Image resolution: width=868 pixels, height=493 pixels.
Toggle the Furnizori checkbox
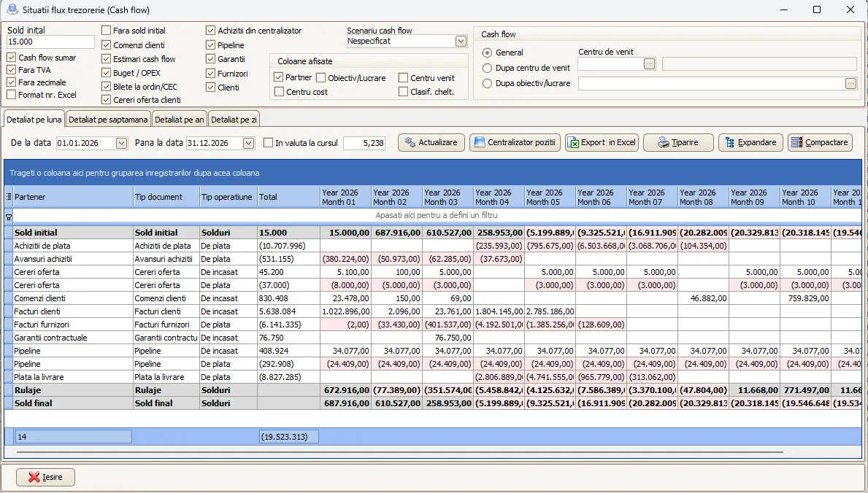(210, 73)
